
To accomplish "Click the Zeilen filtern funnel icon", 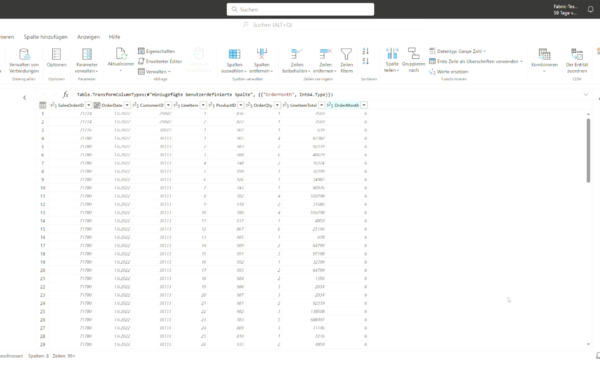I will pos(346,54).
